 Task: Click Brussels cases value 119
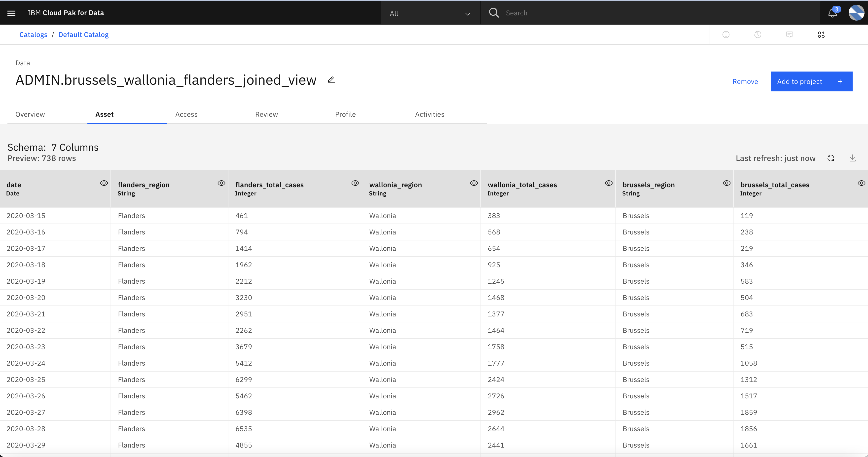[747, 216]
